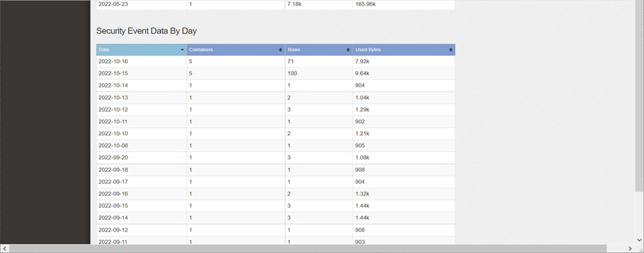
Task: Click Used Bytes value 9.64k
Action: [362, 73]
